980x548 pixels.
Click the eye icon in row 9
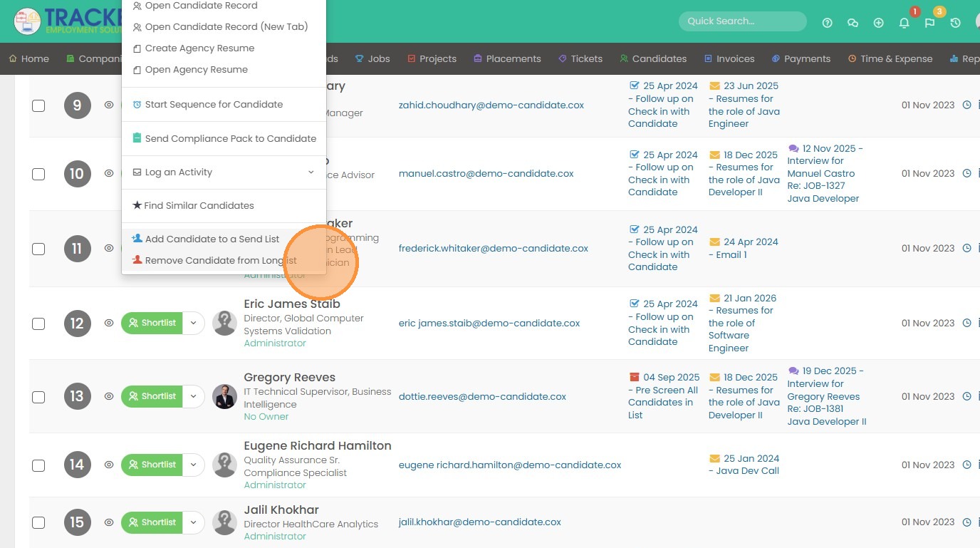[x=109, y=105]
